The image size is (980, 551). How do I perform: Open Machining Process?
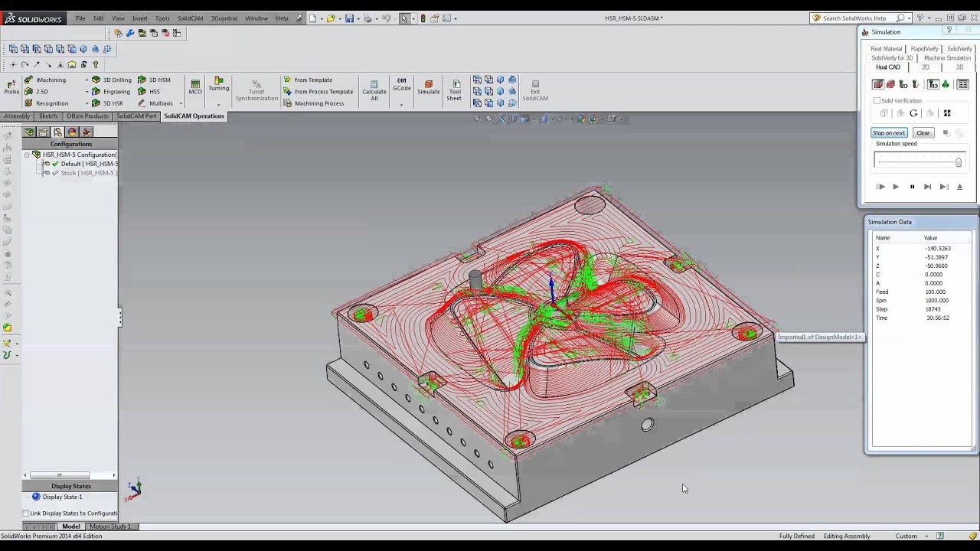point(314,103)
